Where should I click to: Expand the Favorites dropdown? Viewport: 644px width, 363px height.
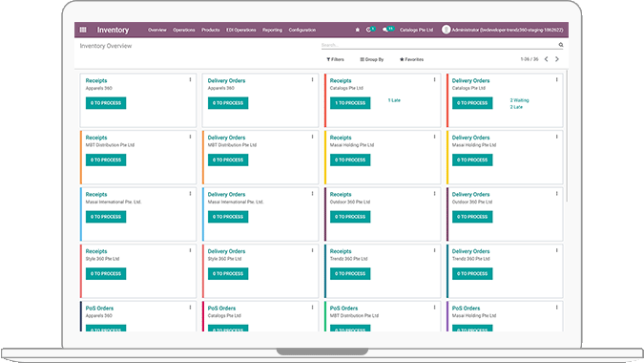[x=411, y=59]
